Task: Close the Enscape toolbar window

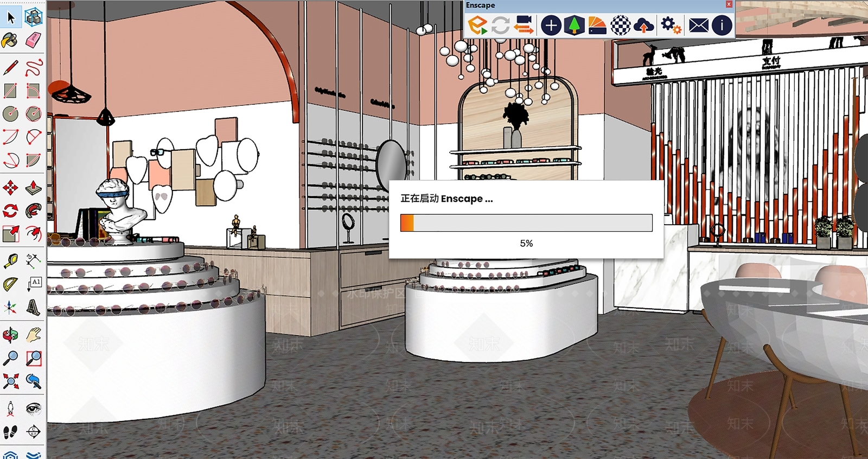Action: point(729,4)
